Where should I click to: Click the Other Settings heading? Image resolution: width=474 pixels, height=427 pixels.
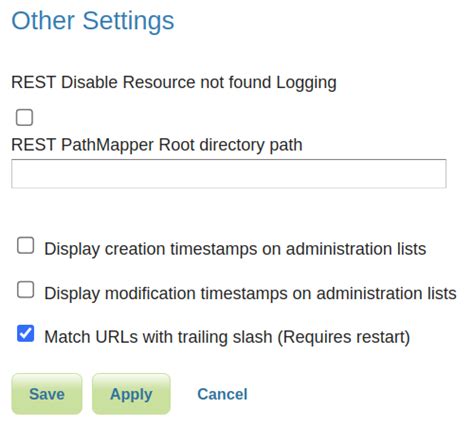click(93, 21)
